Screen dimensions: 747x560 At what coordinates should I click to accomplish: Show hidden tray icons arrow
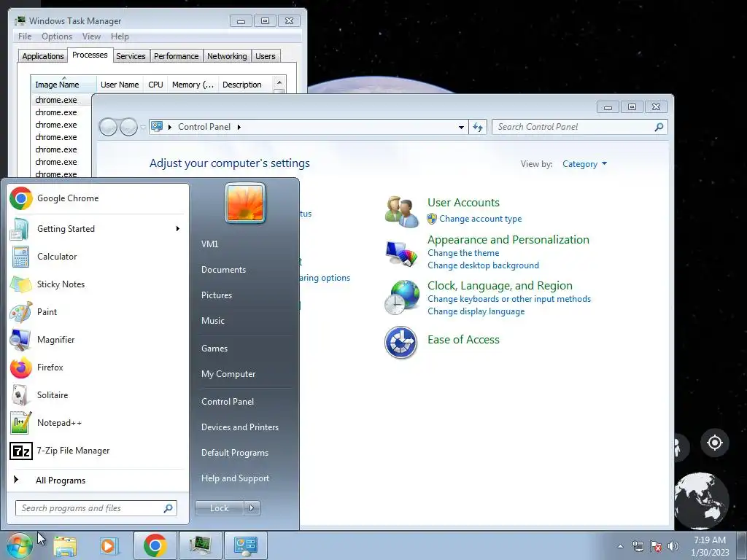(620, 546)
